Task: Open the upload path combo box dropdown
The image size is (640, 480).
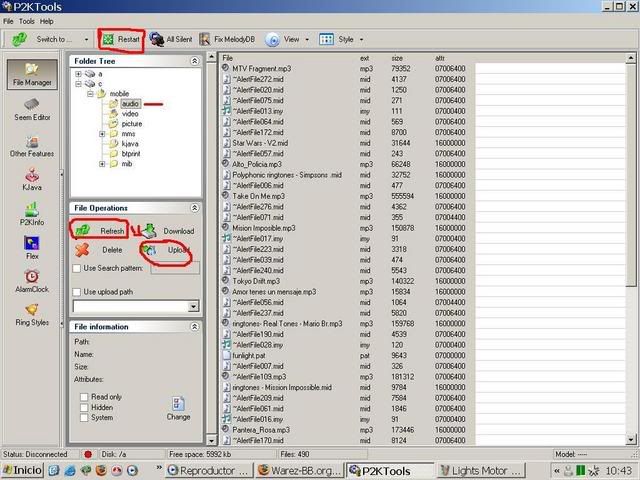Action: (193, 306)
